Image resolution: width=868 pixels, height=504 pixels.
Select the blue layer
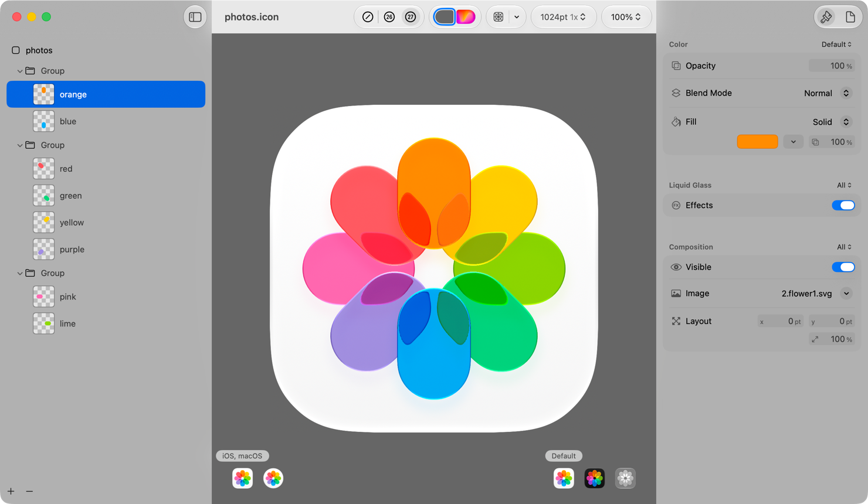click(106, 121)
